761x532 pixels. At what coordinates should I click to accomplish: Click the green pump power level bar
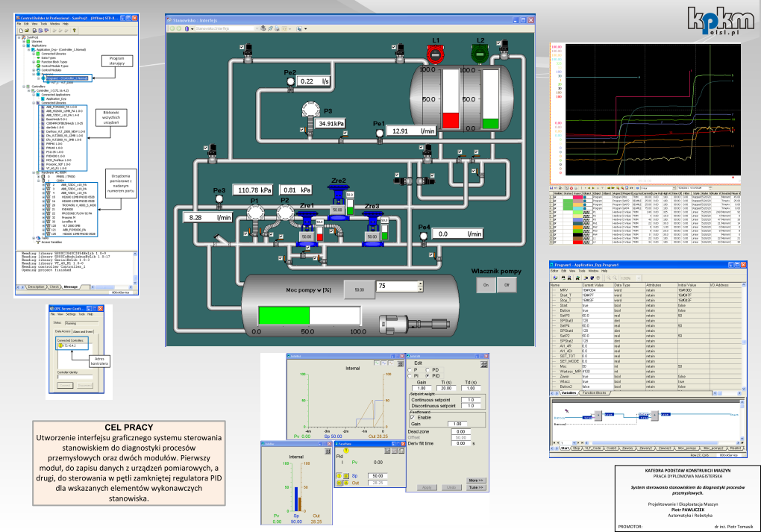pos(284,315)
